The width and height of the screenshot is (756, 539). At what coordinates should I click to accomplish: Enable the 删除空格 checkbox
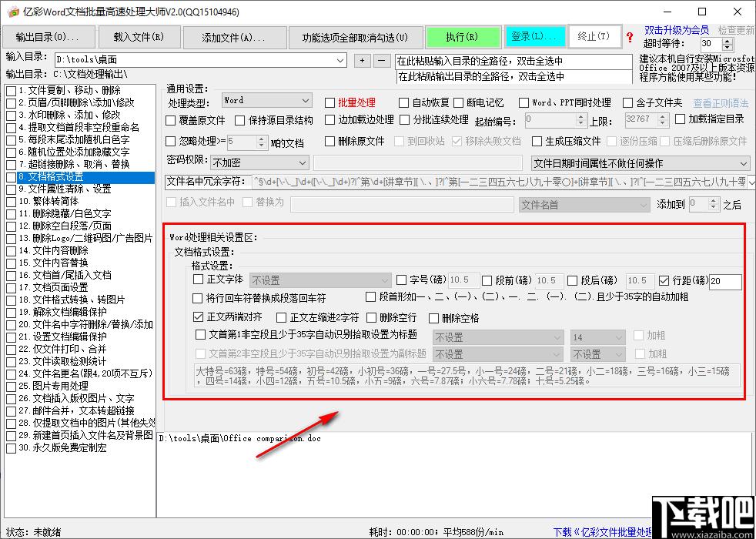tap(433, 318)
